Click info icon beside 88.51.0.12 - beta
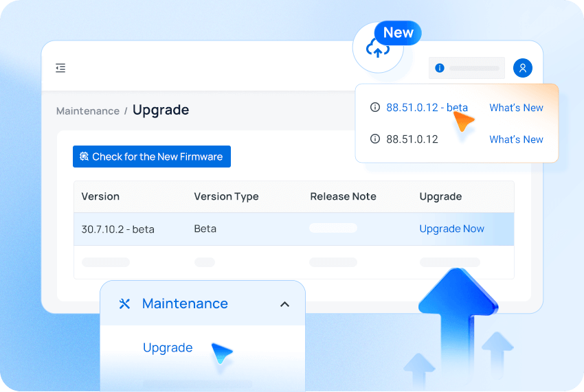The image size is (584, 392). [x=375, y=108]
